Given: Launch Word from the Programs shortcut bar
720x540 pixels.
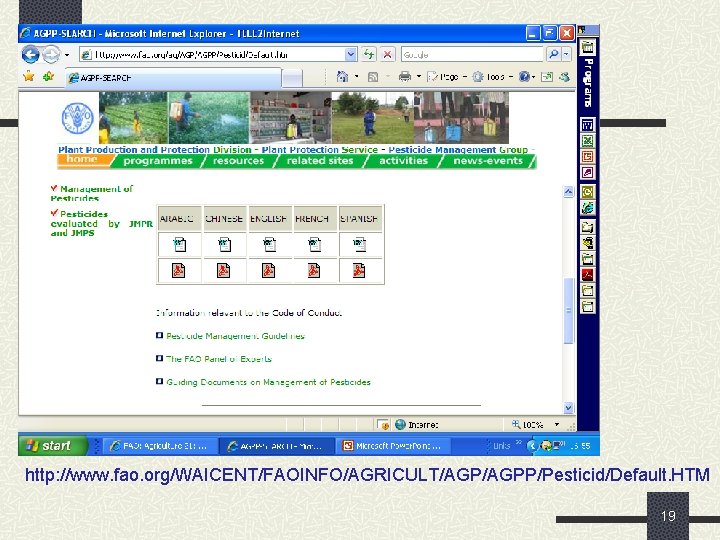Looking at the screenshot, I should [x=587, y=125].
